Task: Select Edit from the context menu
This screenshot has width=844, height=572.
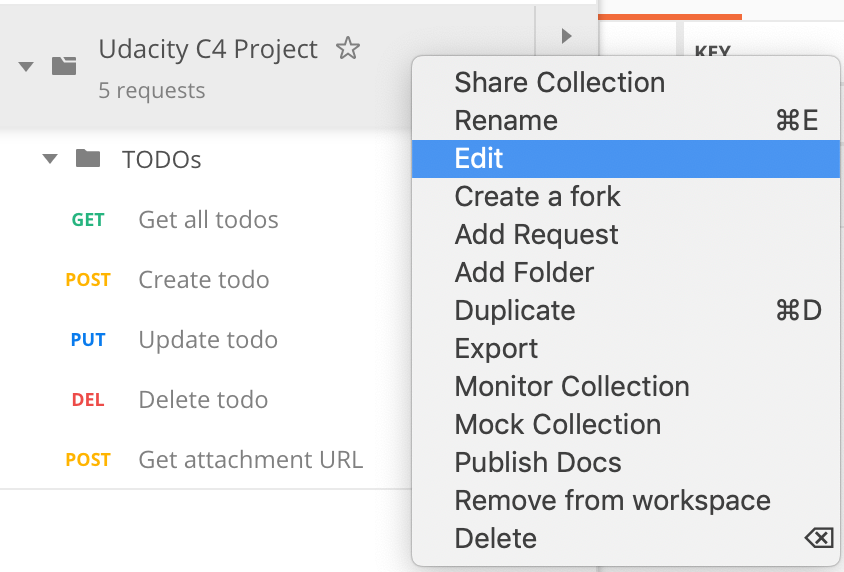Action: click(479, 159)
